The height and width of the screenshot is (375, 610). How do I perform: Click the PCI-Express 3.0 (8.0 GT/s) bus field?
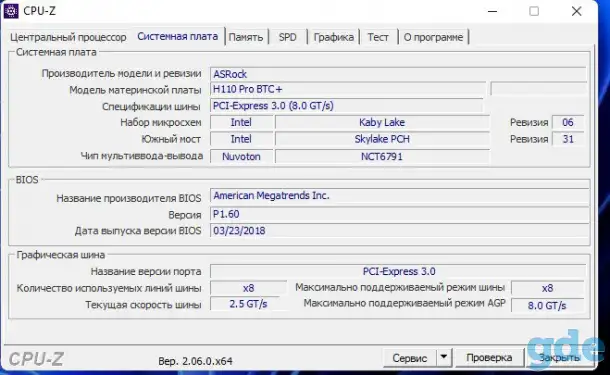[347, 106]
